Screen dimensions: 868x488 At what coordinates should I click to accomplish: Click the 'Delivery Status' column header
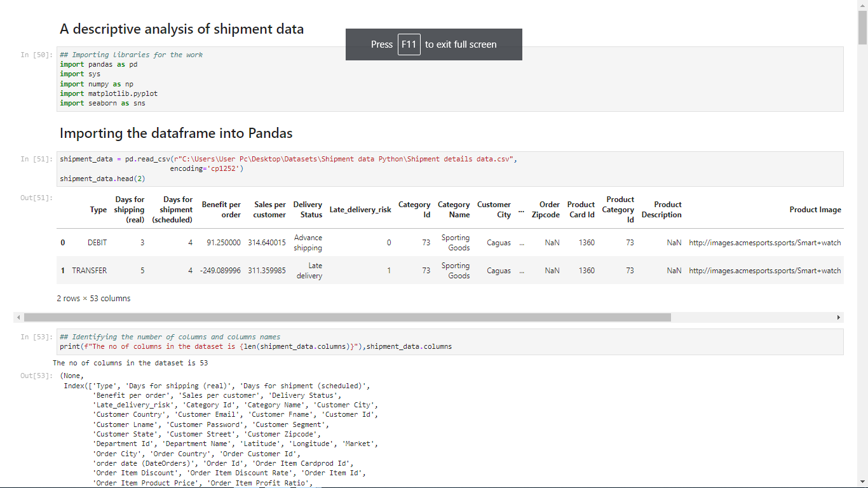point(308,210)
